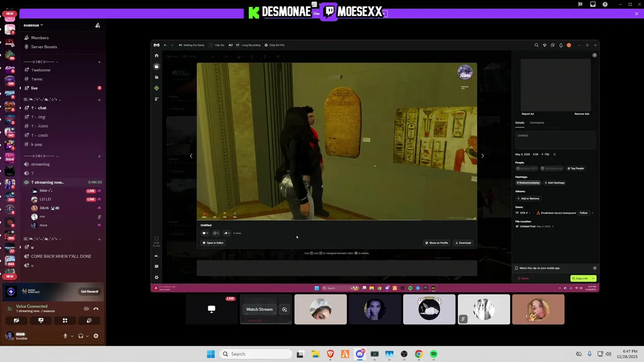Mute the Discord microphone
The height and width of the screenshot is (362, 644).
coord(65,336)
